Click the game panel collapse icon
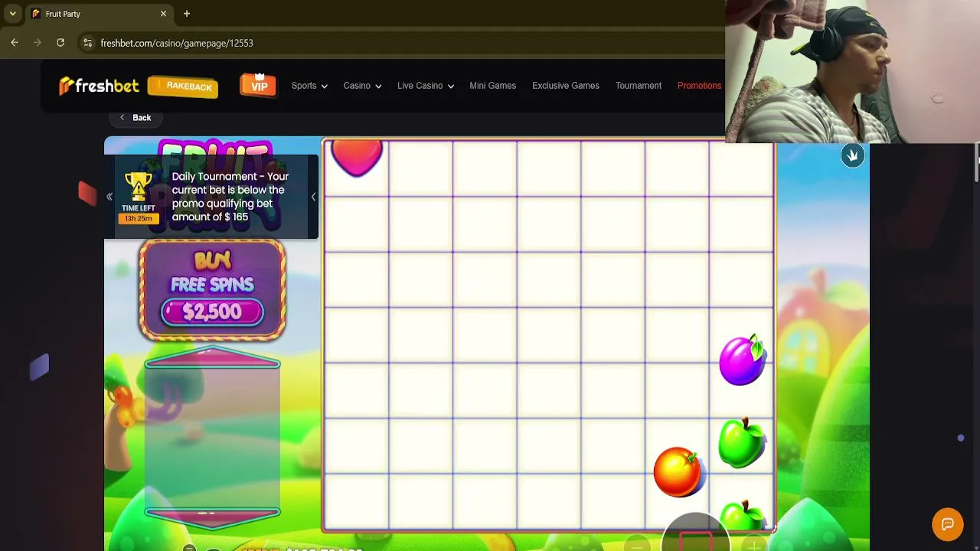This screenshot has height=551, width=980. pos(852,155)
